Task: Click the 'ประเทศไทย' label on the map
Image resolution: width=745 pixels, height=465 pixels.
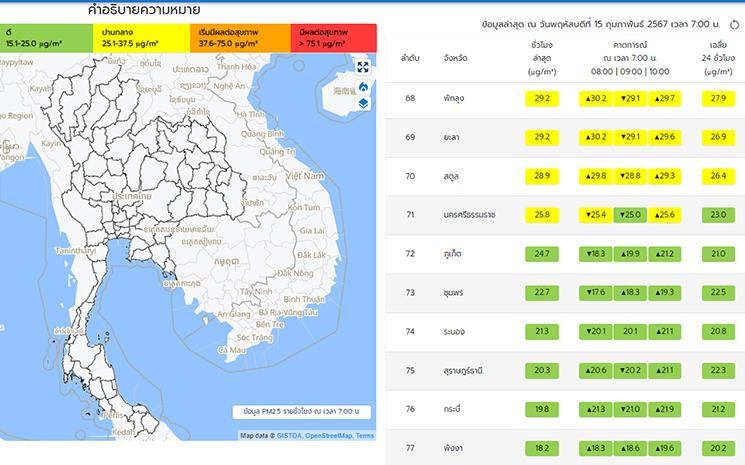Action: 132,196
